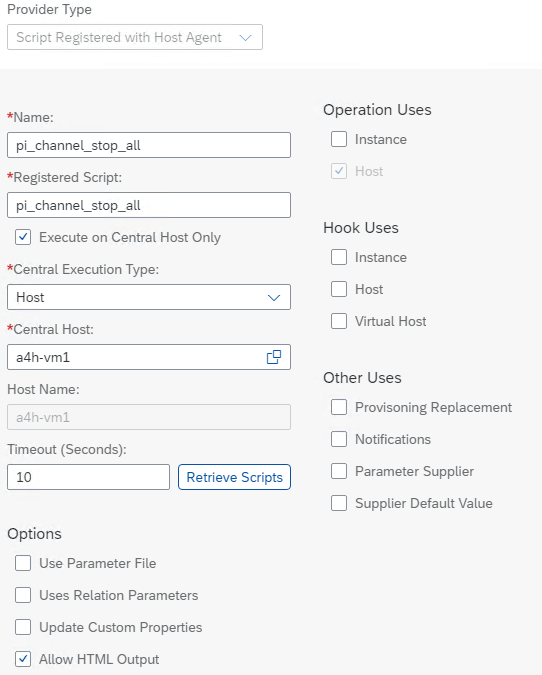542x675 pixels.
Task: Focus the Timeout (Seconds) input field
Action: [88, 477]
